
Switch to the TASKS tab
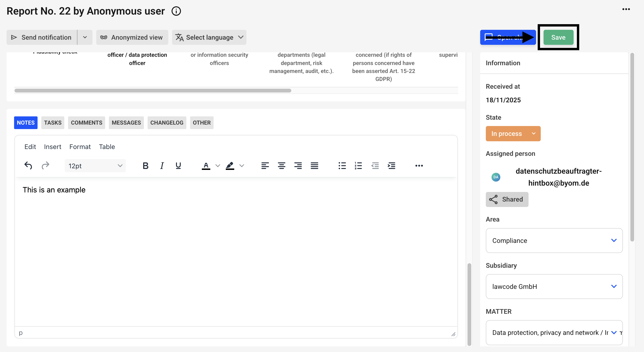[x=53, y=122]
